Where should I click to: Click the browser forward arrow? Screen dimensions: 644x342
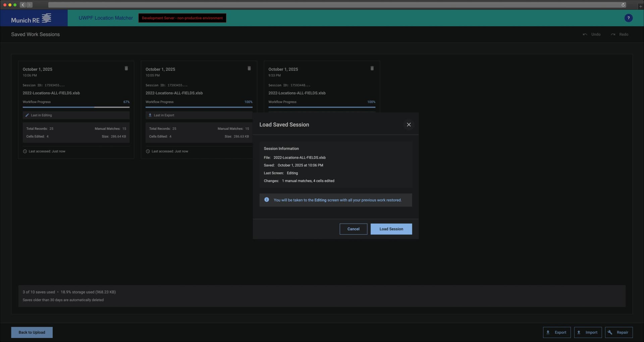pyautogui.click(x=30, y=5)
